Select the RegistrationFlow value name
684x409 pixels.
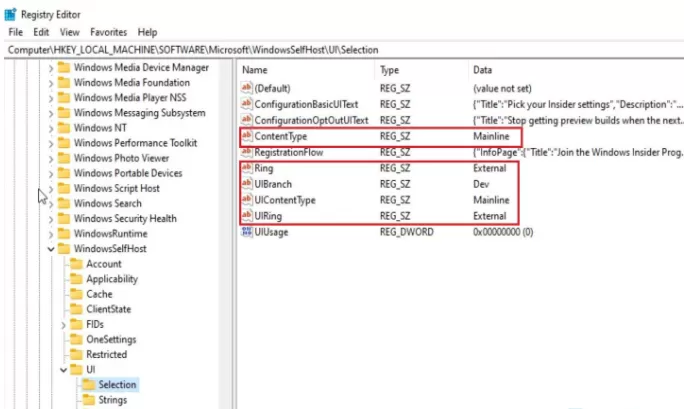(x=288, y=152)
